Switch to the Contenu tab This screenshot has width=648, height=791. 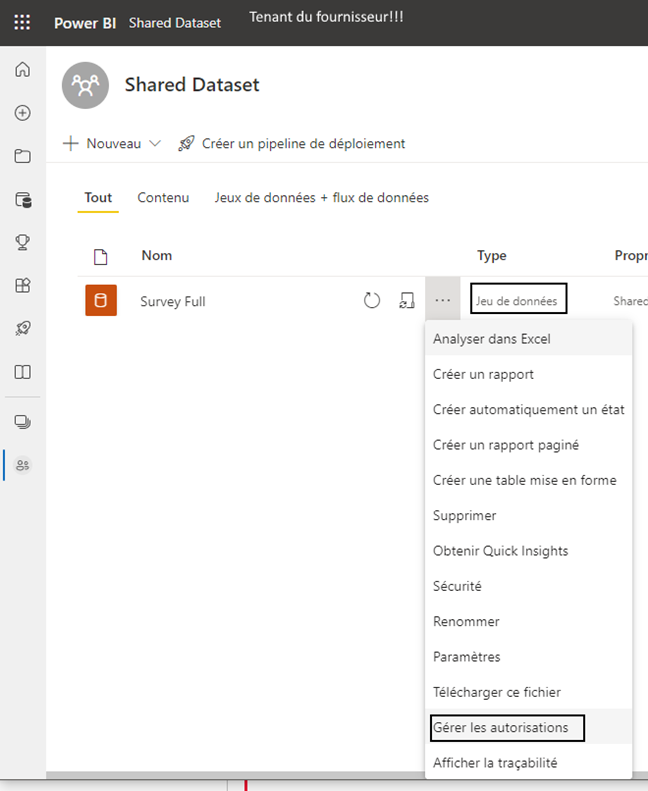click(x=163, y=198)
